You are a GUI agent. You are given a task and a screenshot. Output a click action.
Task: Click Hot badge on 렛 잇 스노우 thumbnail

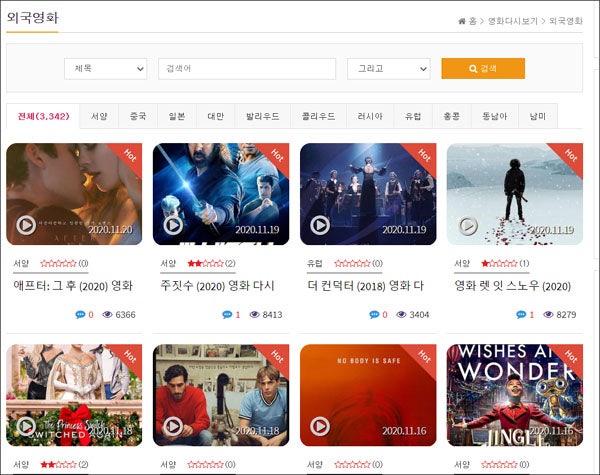tap(571, 155)
